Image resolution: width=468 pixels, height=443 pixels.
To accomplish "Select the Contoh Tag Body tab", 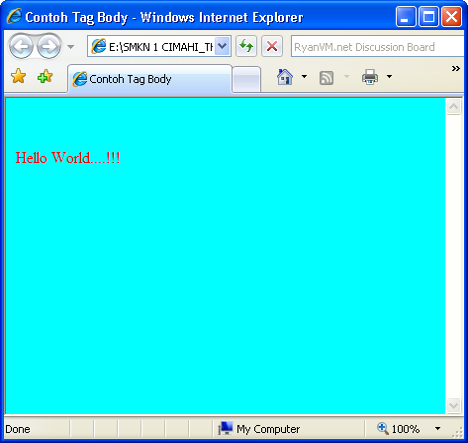I will (x=149, y=79).
